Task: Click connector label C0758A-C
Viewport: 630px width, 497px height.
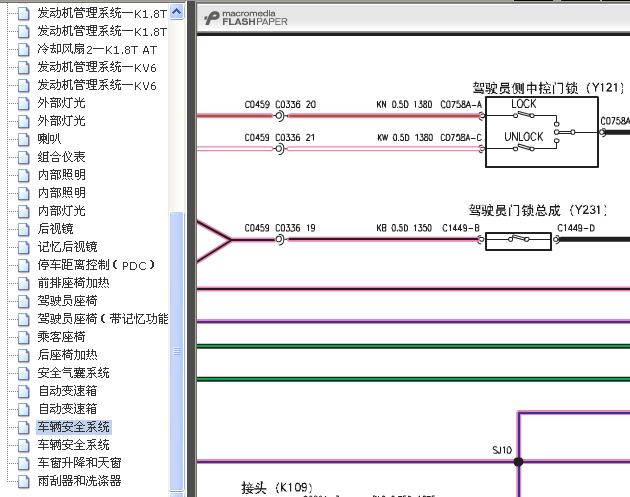Action: [x=461, y=138]
